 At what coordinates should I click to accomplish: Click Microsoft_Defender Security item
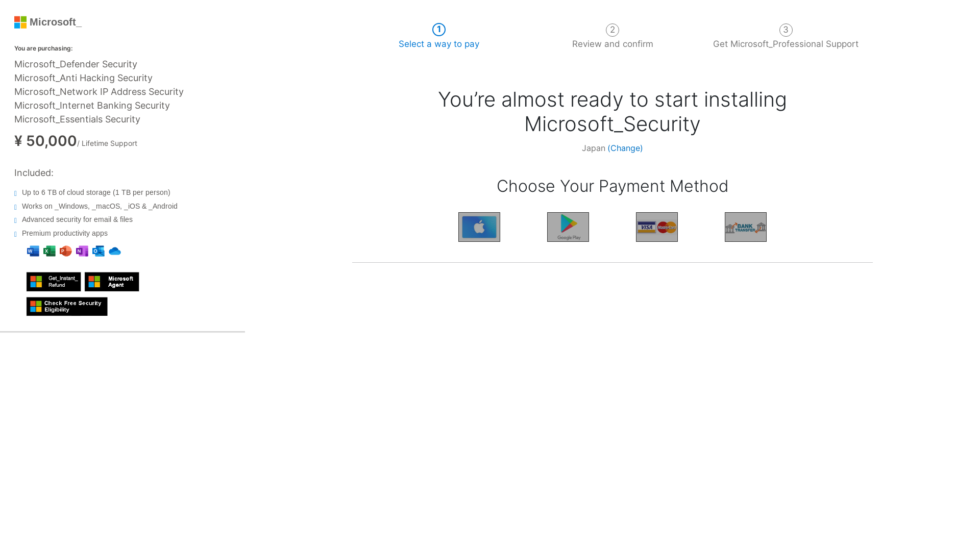(76, 64)
